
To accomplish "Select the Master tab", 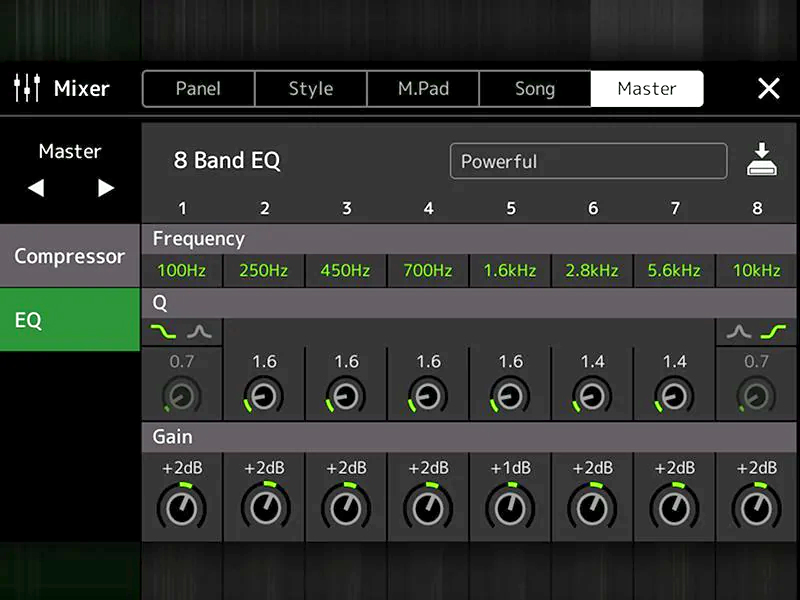I will click(647, 89).
